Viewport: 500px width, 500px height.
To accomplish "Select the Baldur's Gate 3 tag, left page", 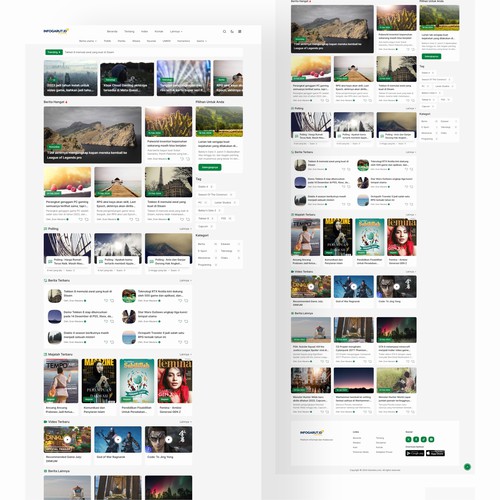I will click(x=209, y=210).
